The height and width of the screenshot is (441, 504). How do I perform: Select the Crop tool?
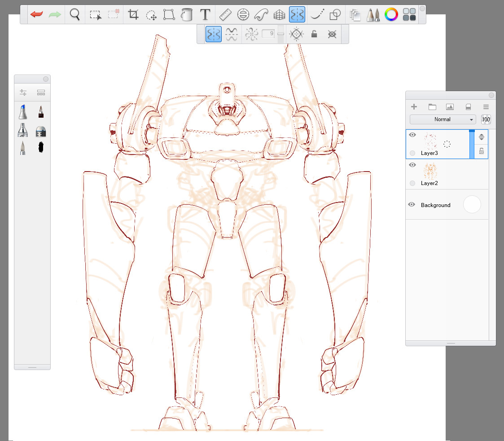[133, 14]
